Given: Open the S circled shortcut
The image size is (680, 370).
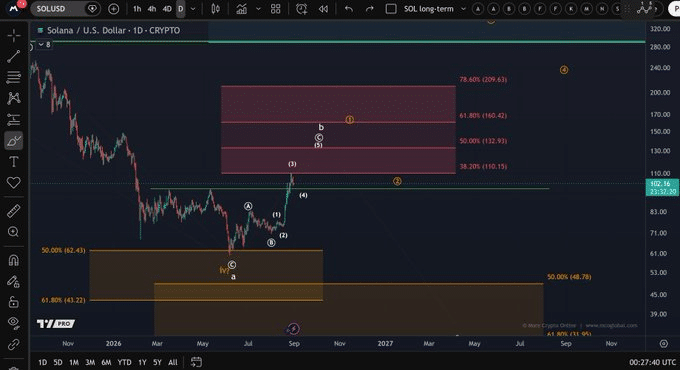Looking at the screenshot, I should pos(618,9).
